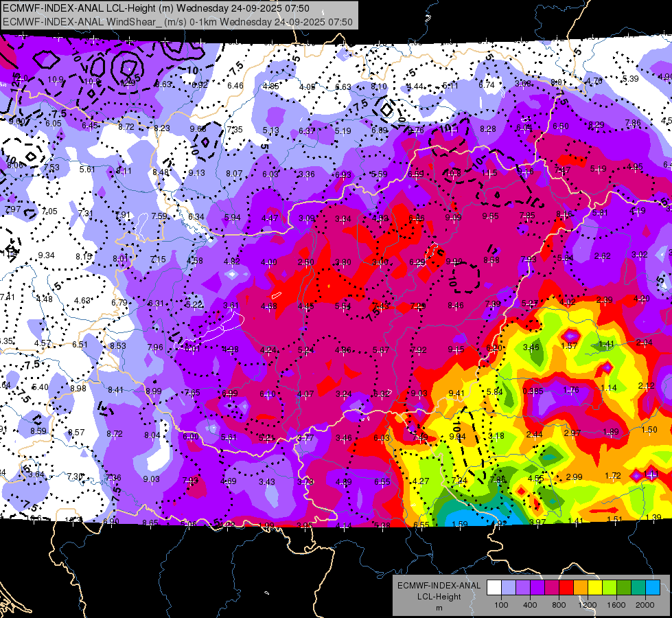
Task: Click the white legend color swatch
Action: click(494, 588)
